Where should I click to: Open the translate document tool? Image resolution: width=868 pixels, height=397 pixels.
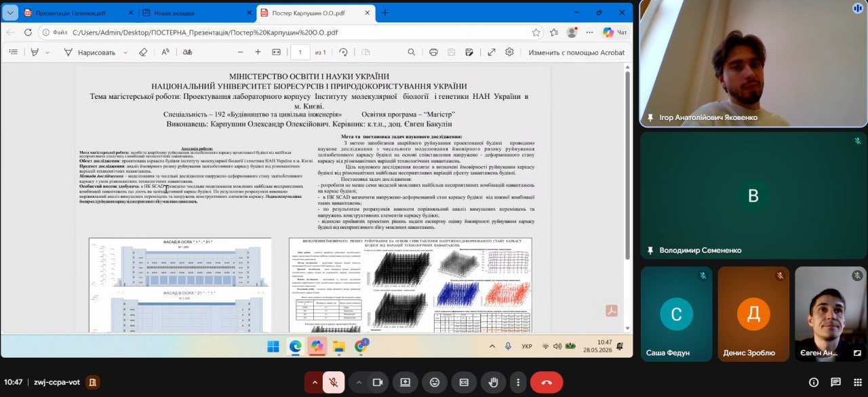[188, 52]
